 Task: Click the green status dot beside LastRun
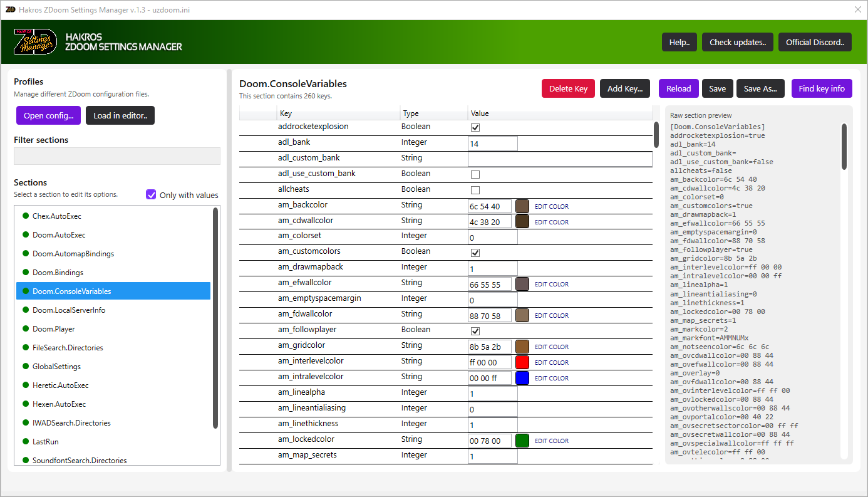[x=26, y=441]
